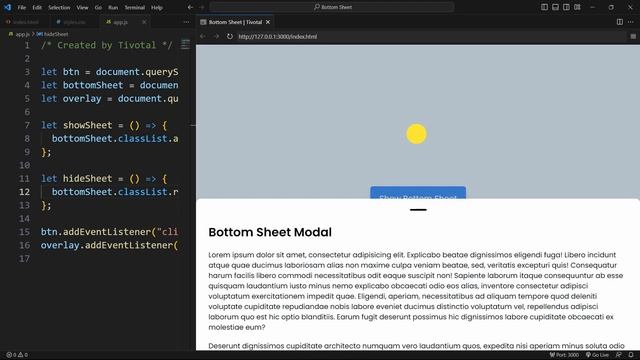
Task: Open the feedback icon in status bar
Action: (x=619, y=355)
